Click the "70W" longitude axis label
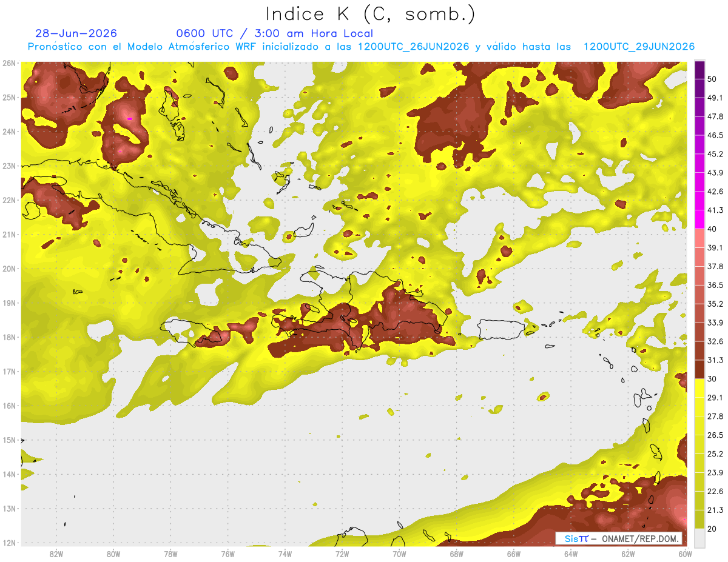 point(399,554)
